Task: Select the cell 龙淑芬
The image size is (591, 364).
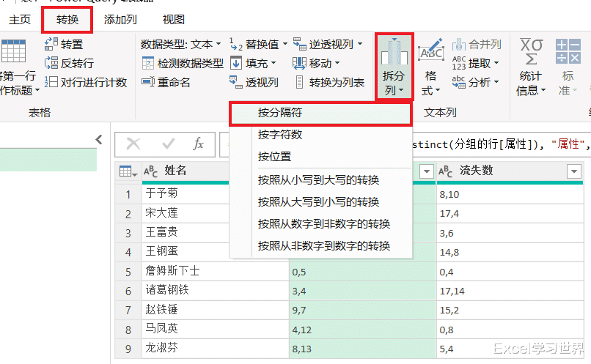Action: coord(216,348)
